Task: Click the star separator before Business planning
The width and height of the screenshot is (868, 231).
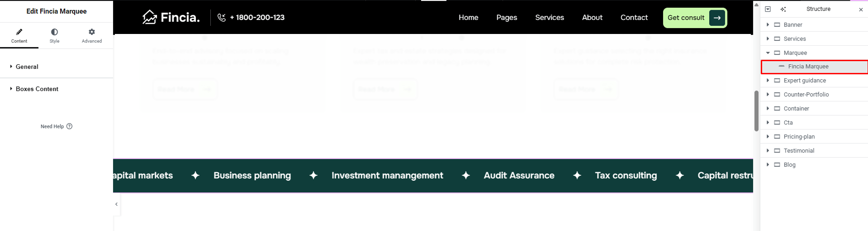Action: pyautogui.click(x=195, y=175)
